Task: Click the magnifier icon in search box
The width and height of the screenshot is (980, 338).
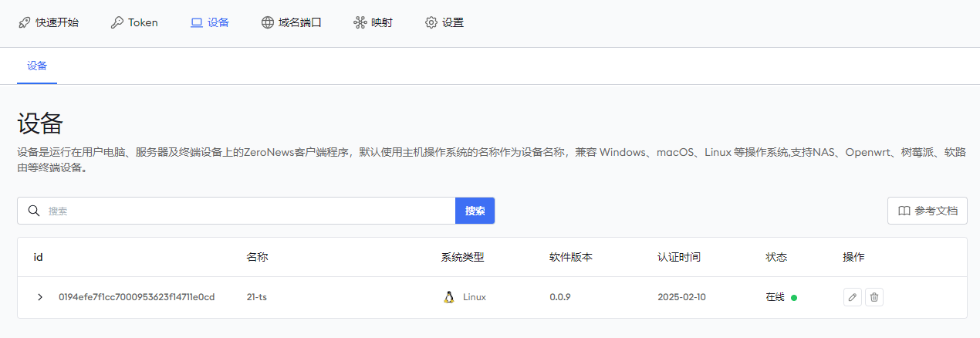Action: 34,211
